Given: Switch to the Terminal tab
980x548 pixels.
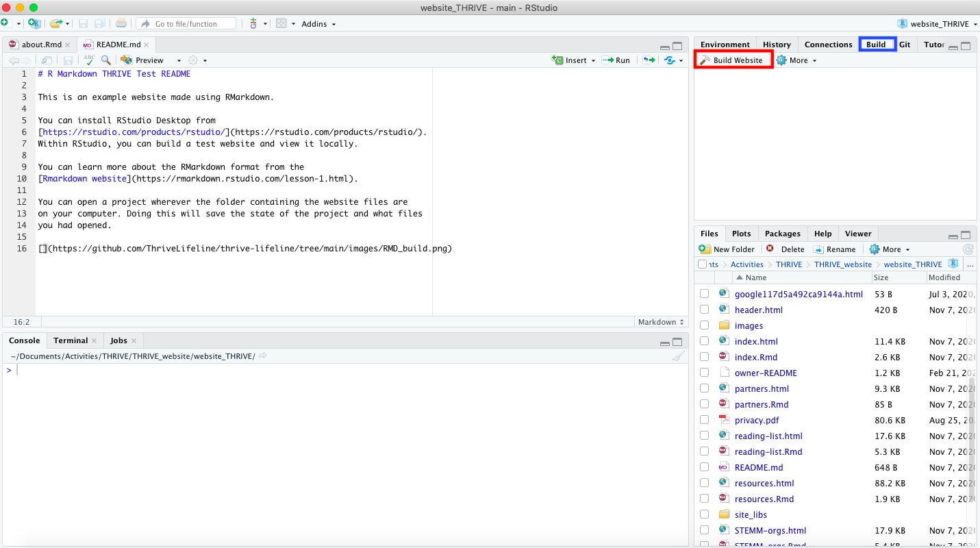Looking at the screenshot, I should 71,340.
